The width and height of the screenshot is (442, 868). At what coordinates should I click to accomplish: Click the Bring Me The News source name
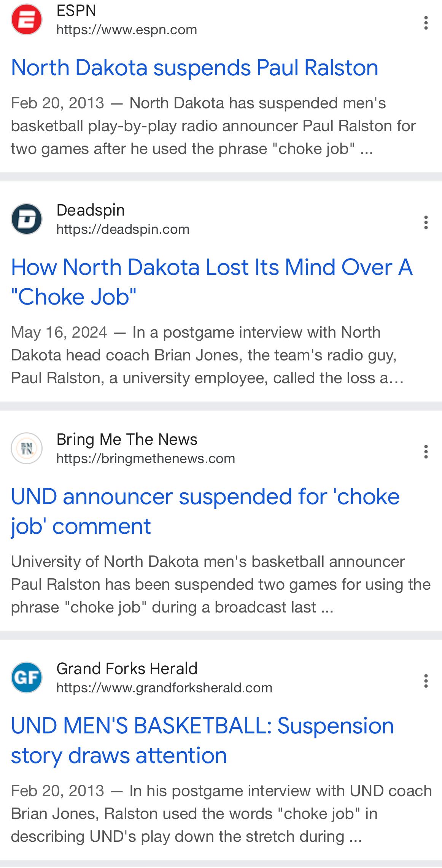[x=127, y=440]
